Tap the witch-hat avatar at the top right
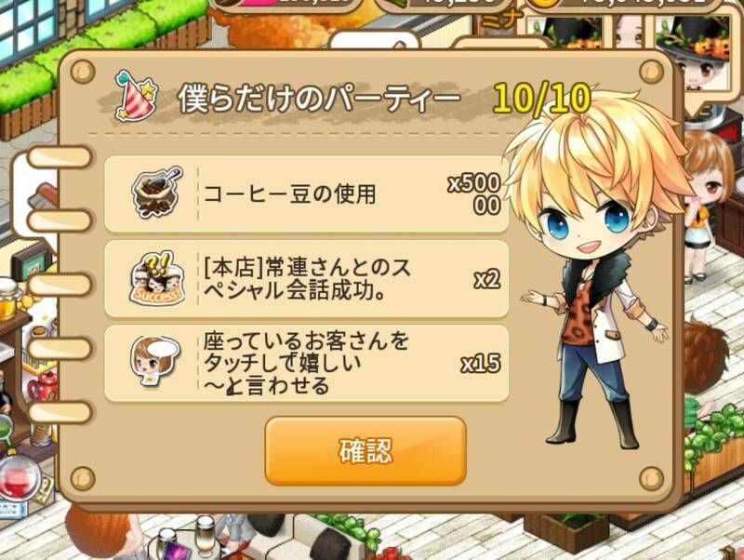The height and width of the screenshot is (560, 744). click(x=693, y=52)
